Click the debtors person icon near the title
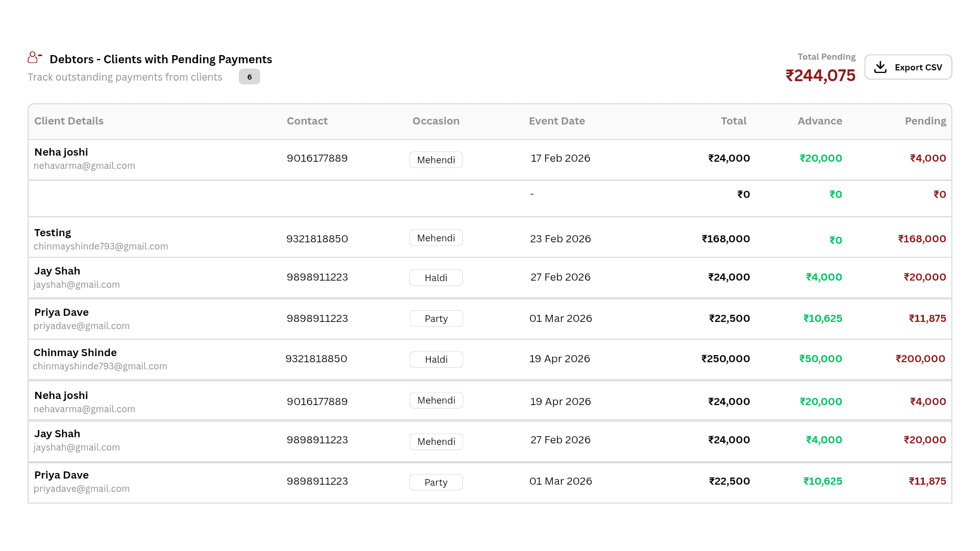 point(34,58)
